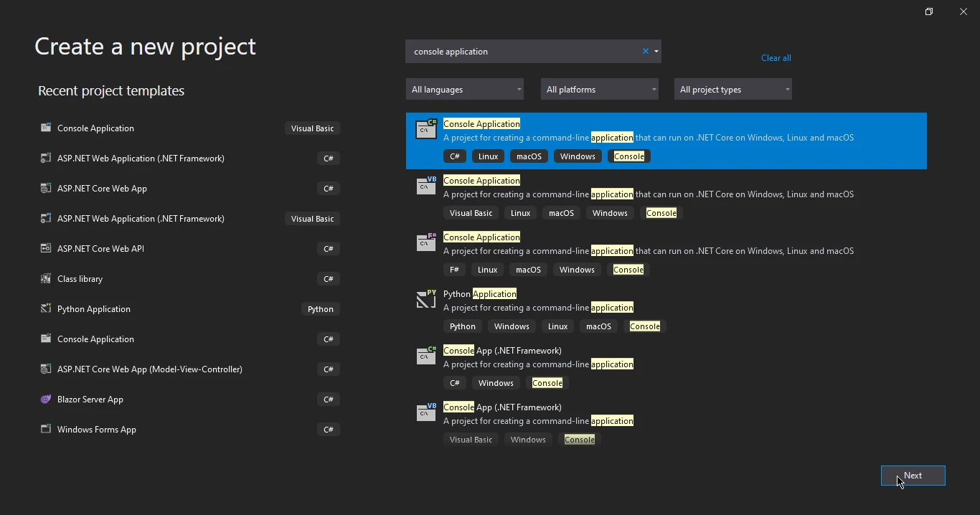Screen dimensions: 980x515
Task: Click the Windows Forms App recent template icon
Action: (x=46, y=430)
